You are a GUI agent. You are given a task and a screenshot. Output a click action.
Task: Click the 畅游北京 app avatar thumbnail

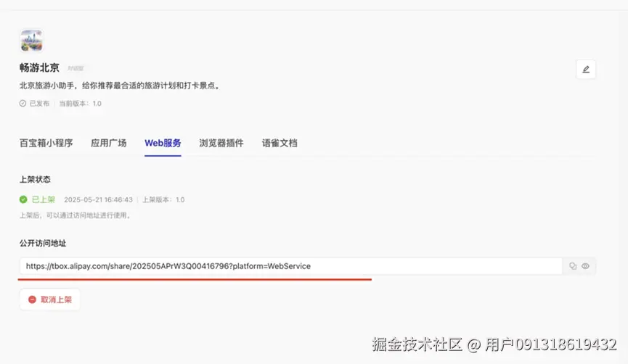32,41
